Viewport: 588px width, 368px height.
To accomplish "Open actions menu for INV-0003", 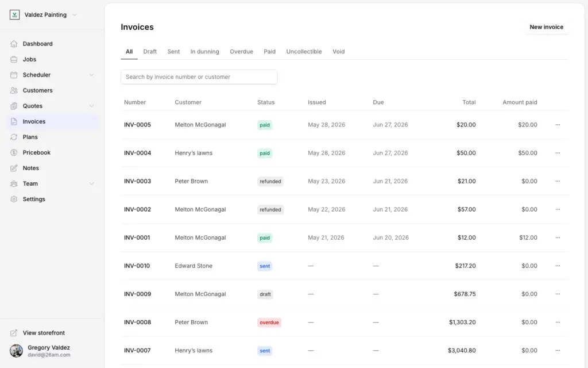I will coord(558,181).
